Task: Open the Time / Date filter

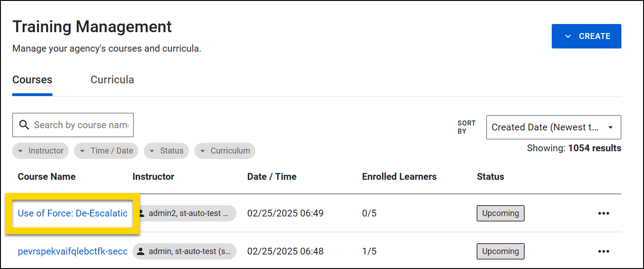Action: pyautogui.click(x=106, y=151)
